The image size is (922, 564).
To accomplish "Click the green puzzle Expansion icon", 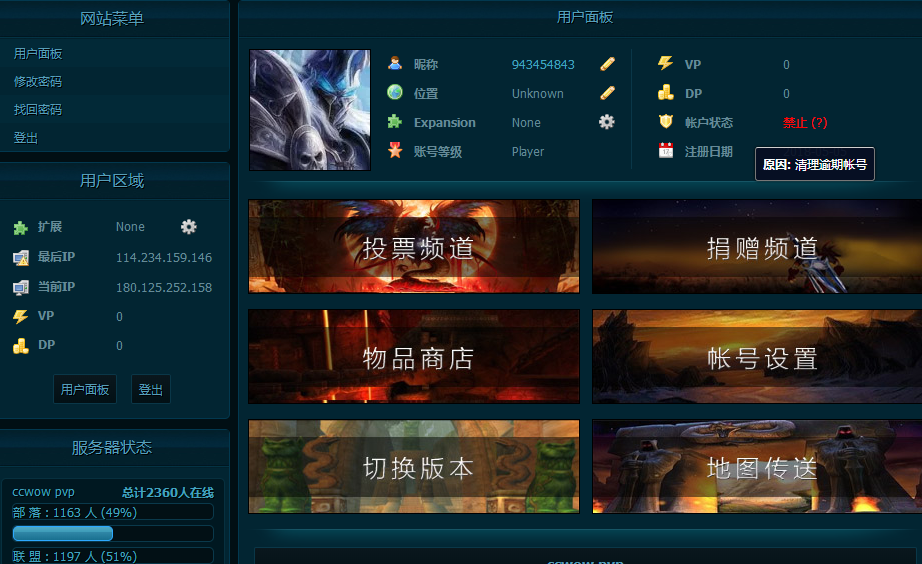I will 395,122.
